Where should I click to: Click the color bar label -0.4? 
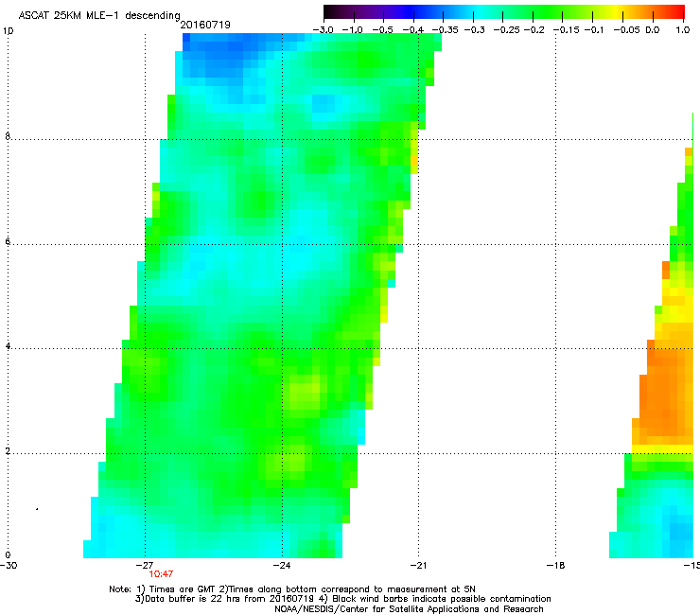(413, 30)
